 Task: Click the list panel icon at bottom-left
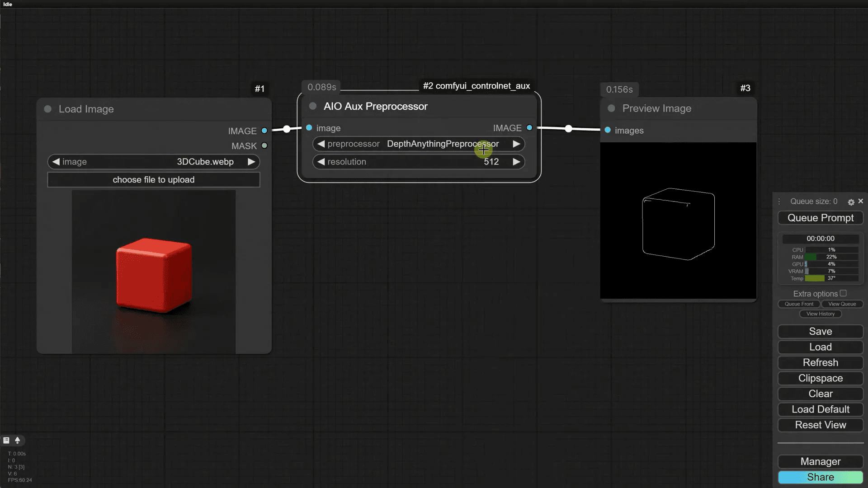(x=6, y=440)
